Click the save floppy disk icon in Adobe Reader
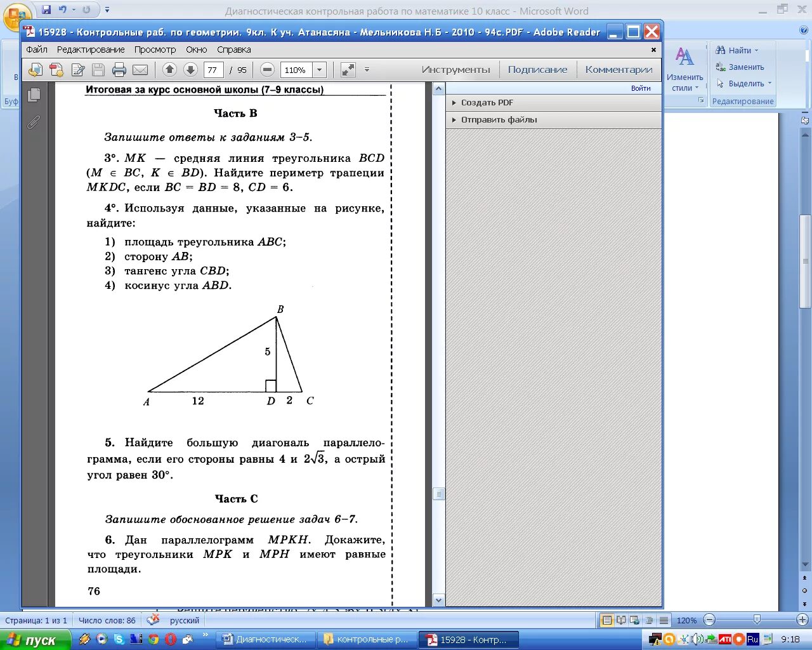 click(x=98, y=70)
